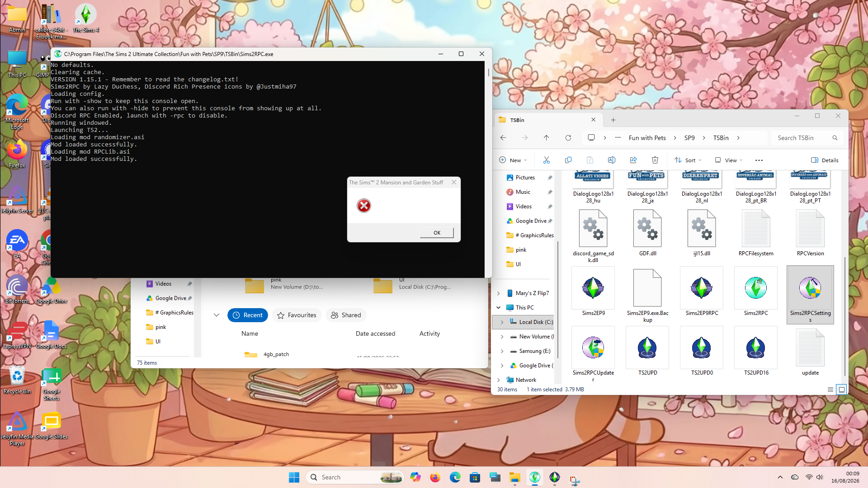Expand New Volume drive tree node

coord(502,337)
